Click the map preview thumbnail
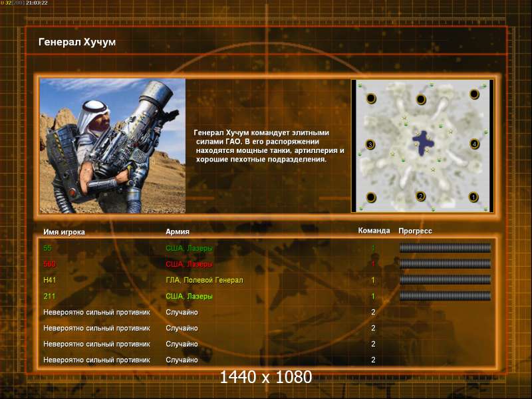Screen dimensions: 532x399 click(x=422, y=146)
